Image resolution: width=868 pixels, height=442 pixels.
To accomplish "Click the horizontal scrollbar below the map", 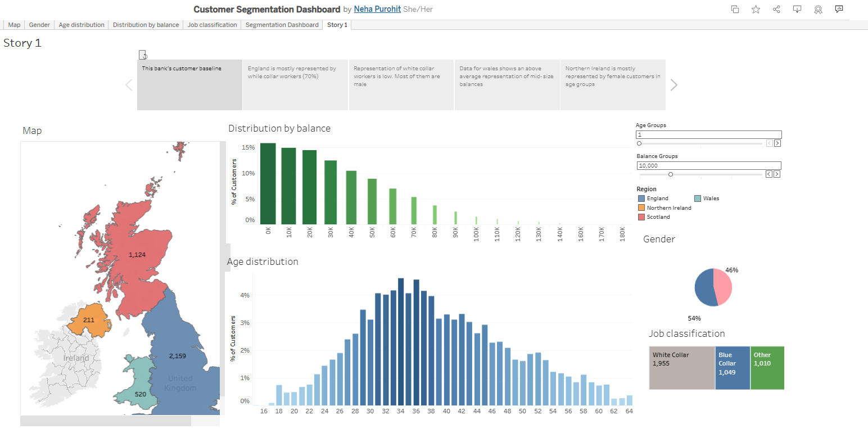I will 106,421.
